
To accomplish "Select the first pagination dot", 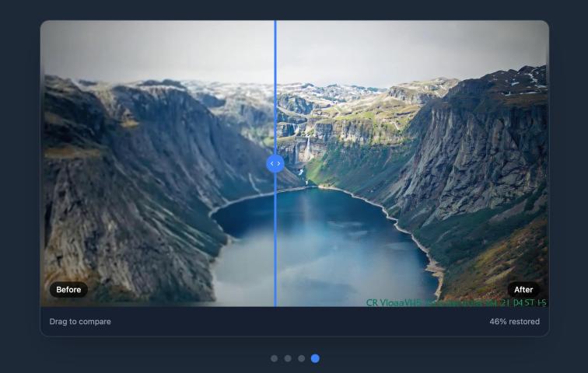I will click(x=274, y=358).
